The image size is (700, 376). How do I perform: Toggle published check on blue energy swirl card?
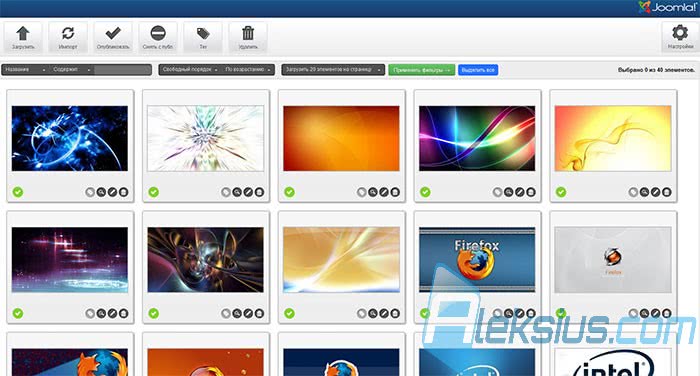[x=18, y=192]
